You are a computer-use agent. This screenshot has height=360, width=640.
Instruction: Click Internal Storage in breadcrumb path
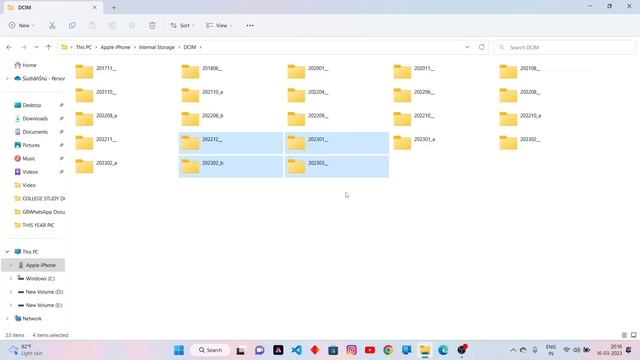pos(157,47)
